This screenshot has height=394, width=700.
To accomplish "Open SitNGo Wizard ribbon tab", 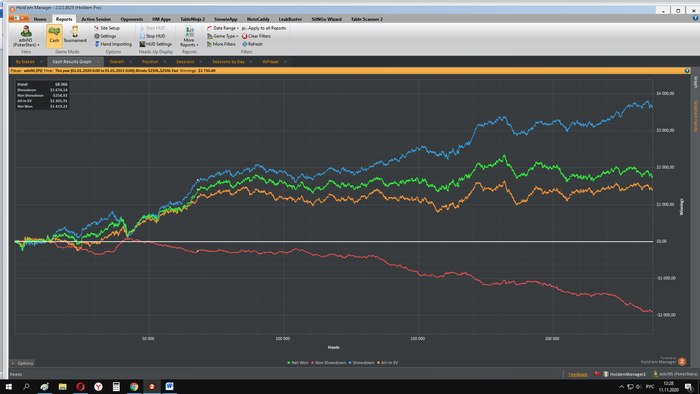I will tap(326, 19).
